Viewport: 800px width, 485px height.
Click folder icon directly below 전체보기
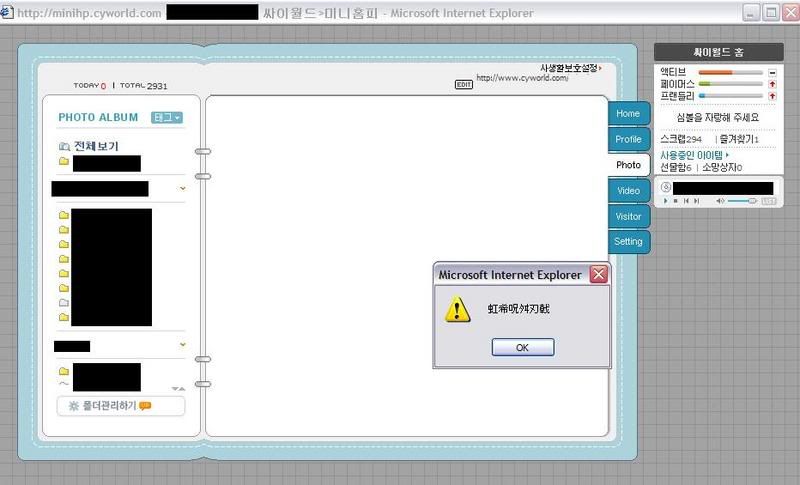point(64,161)
